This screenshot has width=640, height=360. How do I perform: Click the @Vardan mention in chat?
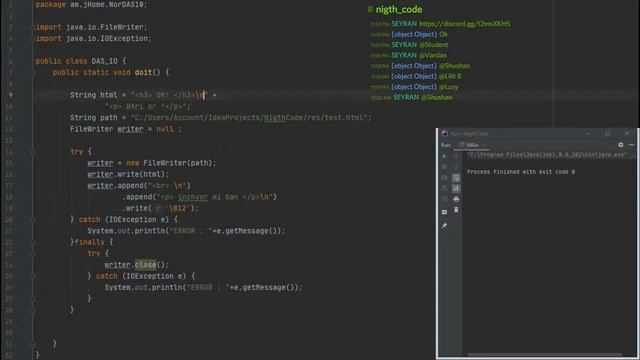point(433,55)
